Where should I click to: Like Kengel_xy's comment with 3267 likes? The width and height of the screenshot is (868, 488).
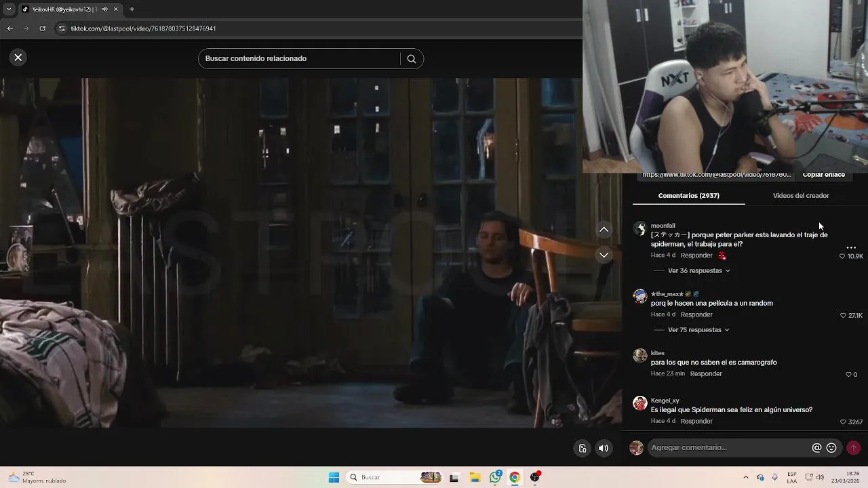(843, 422)
